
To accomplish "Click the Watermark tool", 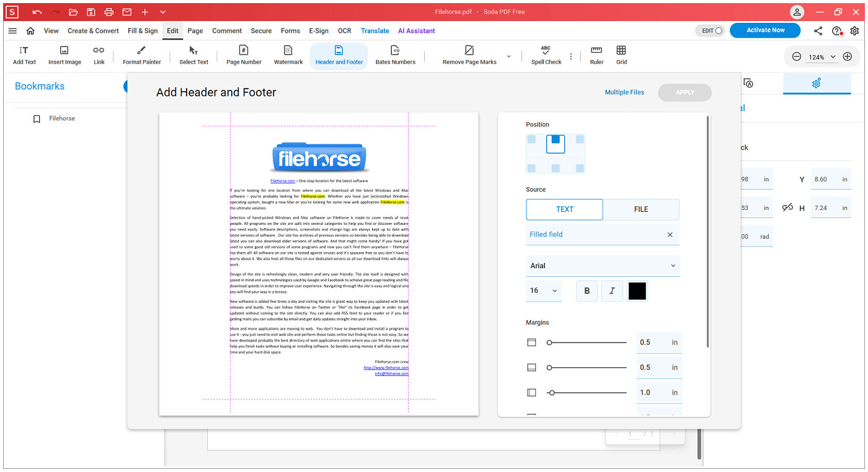I will [x=288, y=55].
